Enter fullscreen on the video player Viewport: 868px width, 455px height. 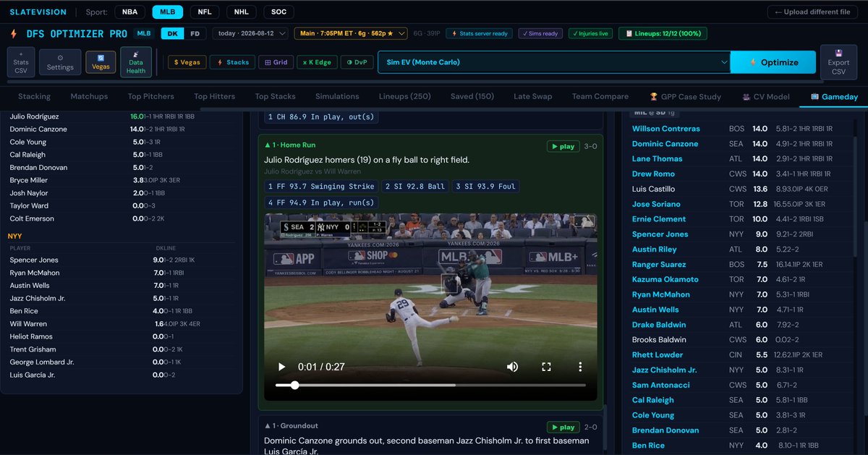[547, 367]
